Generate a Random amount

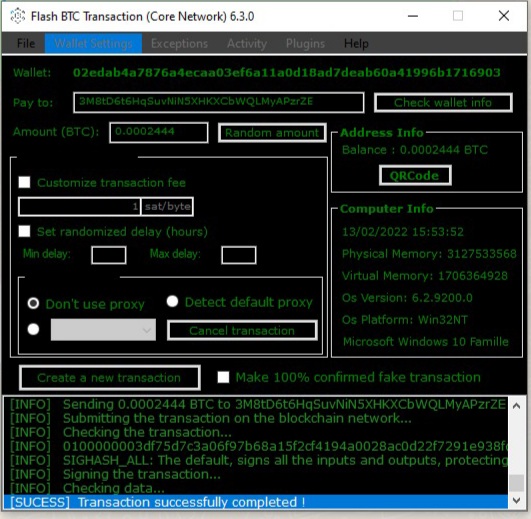click(x=272, y=133)
